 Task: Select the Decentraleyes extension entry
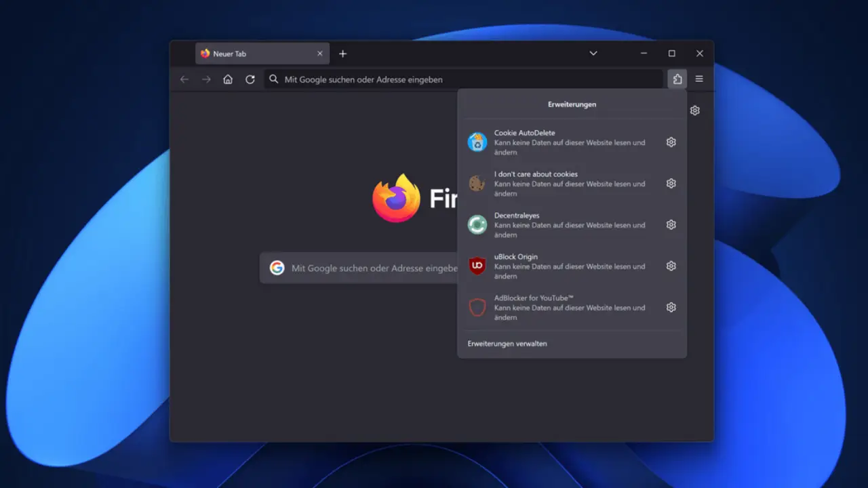[x=572, y=225]
